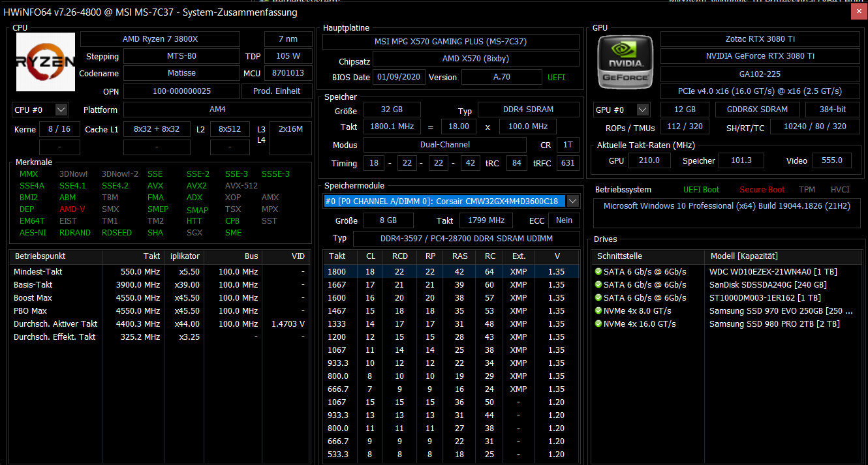The image size is (868, 465).
Task: Select the 1667 MHz XMP timing row
Action: [x=451, y=284]
